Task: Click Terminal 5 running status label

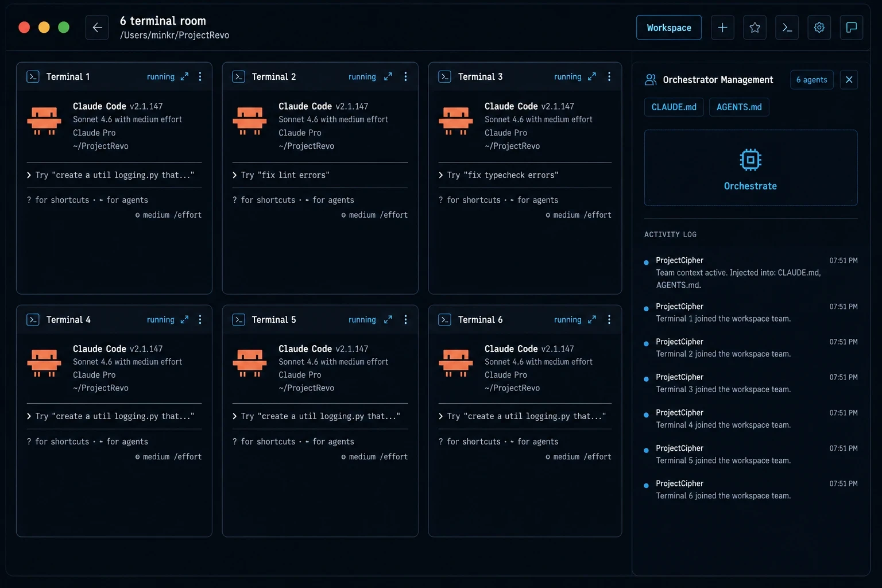Action: pyautogui.click(x=362, y=319)
